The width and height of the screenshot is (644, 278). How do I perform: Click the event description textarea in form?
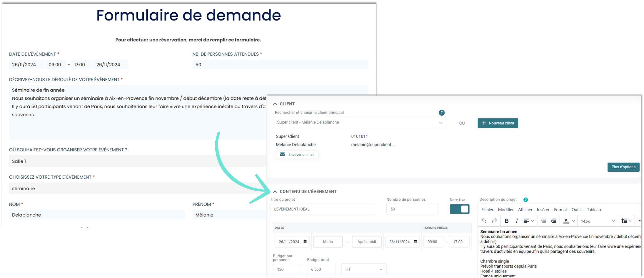coord(138,112)
